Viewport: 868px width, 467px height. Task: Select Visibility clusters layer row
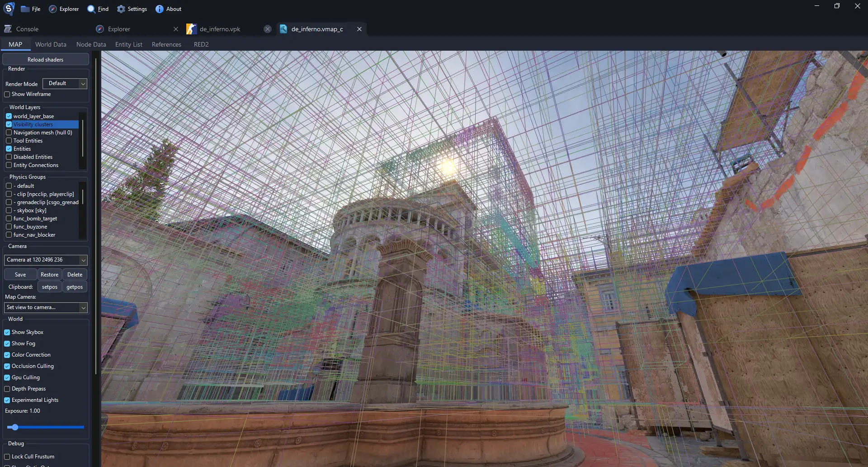42,124
